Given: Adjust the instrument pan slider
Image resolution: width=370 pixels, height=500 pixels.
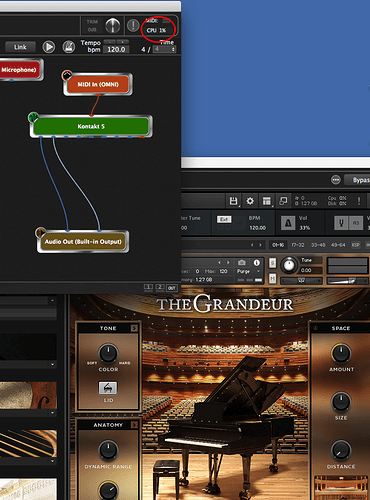Looking at the screenshot, I should [x=301, y=281].
